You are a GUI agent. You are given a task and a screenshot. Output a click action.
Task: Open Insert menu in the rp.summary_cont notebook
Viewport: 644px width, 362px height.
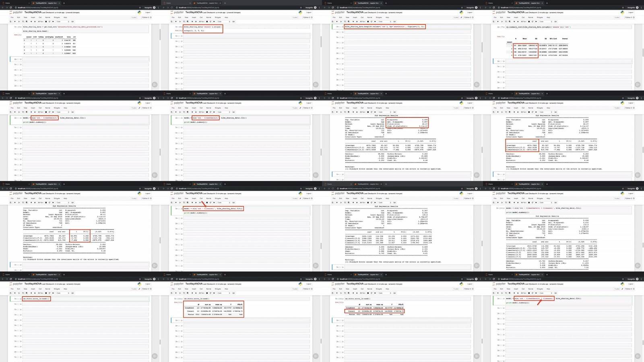(516, 17)
